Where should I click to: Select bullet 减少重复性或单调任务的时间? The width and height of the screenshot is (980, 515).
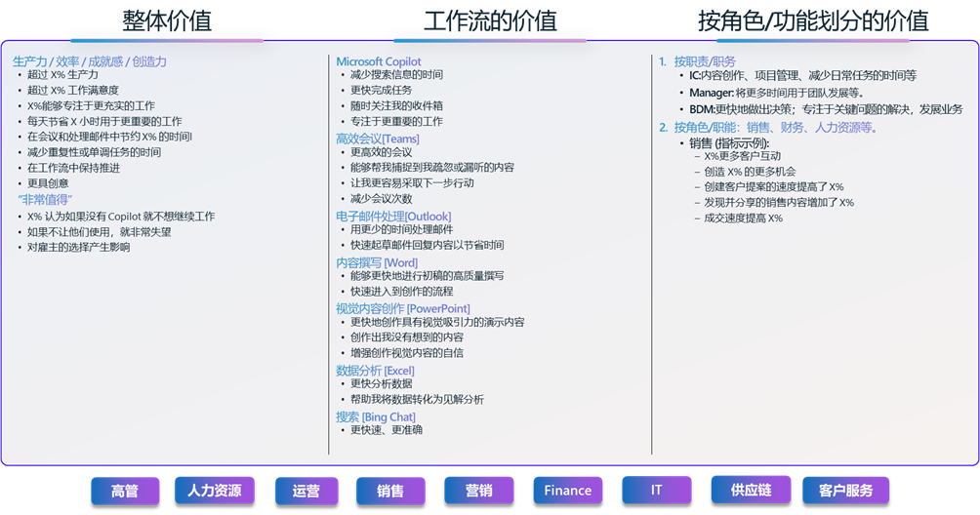click(94, 152)
